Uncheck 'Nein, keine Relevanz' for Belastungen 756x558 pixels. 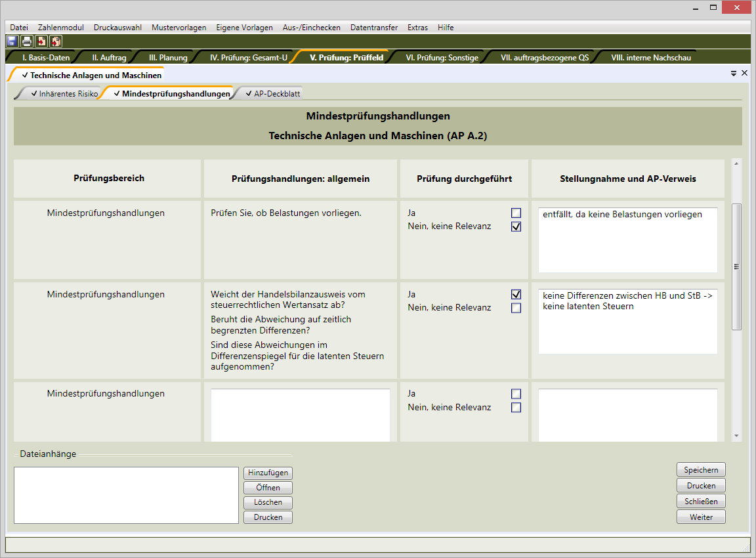coord(516,226)
